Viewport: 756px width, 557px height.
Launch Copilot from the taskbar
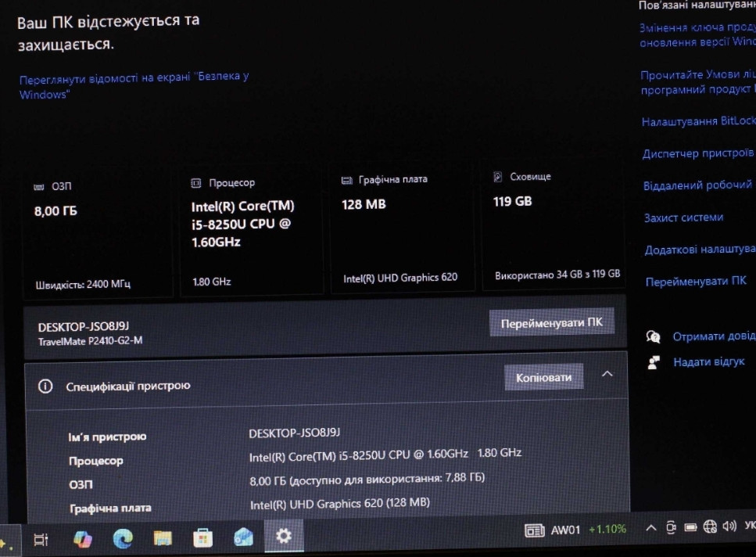click(82, 538)
